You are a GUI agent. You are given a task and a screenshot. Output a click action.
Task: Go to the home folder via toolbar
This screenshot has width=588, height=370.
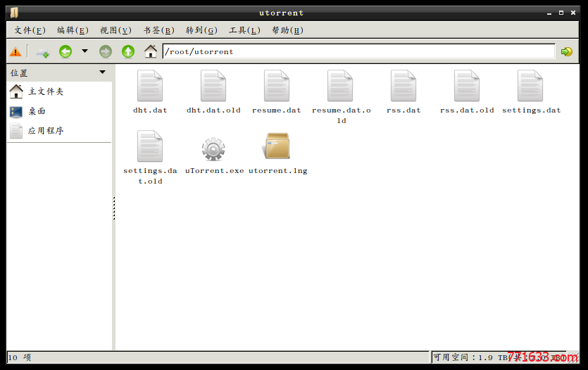[151, 51]
